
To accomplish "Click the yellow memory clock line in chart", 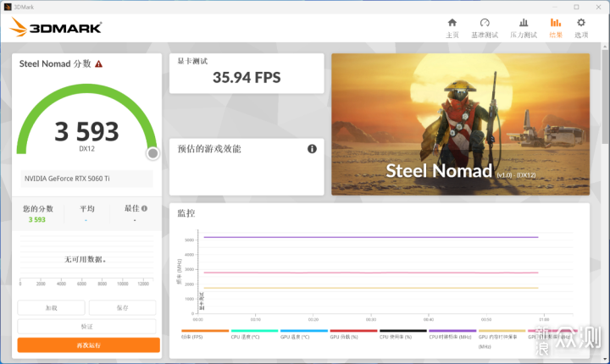I will coord(371,288).
